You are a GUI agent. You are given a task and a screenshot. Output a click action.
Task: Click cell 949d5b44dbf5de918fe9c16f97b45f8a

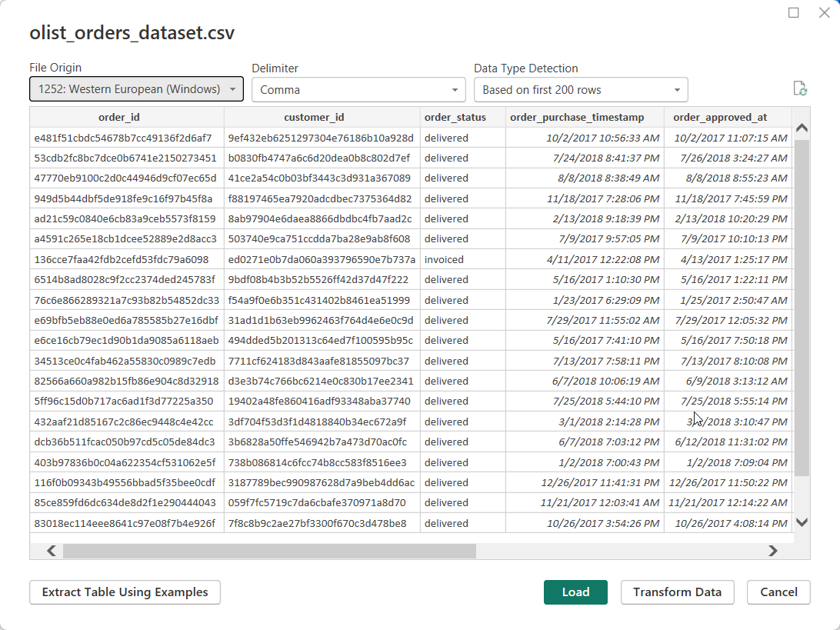point(126,198)
